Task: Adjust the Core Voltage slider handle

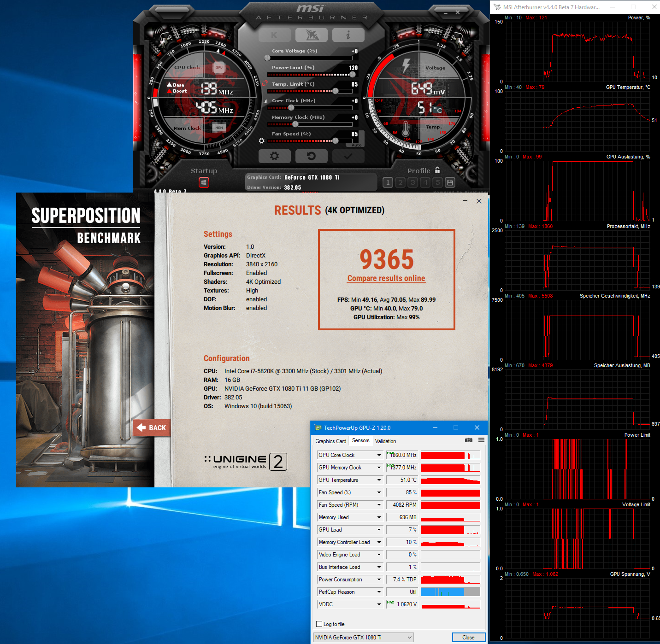Action: click(267, 58)
